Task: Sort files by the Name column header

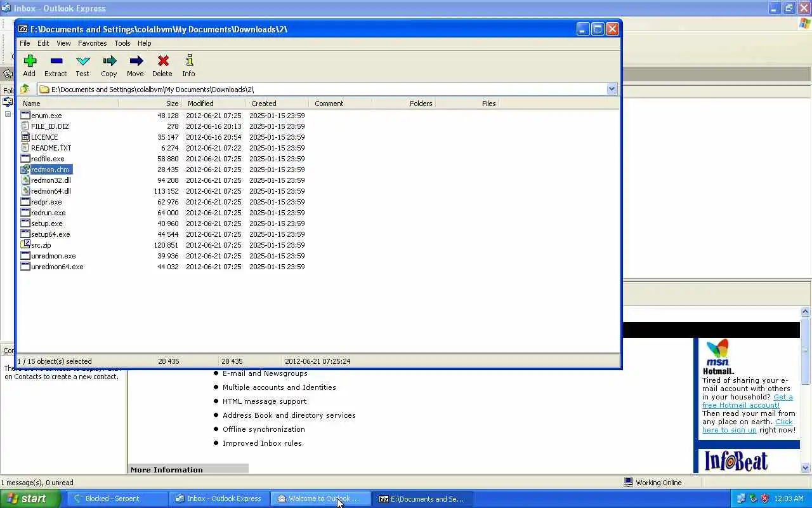Action: tap(69, 104)
